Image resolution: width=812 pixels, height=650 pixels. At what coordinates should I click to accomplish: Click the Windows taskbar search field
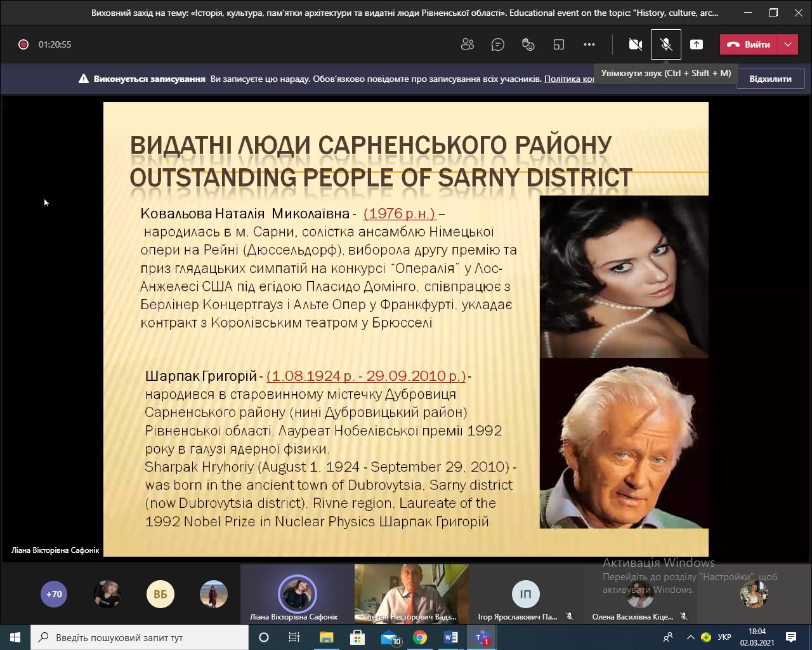tap(140, 637)
